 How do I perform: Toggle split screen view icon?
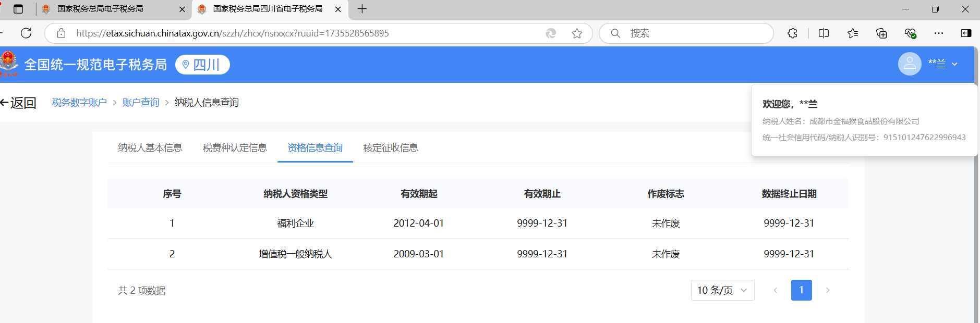[824, 33]
